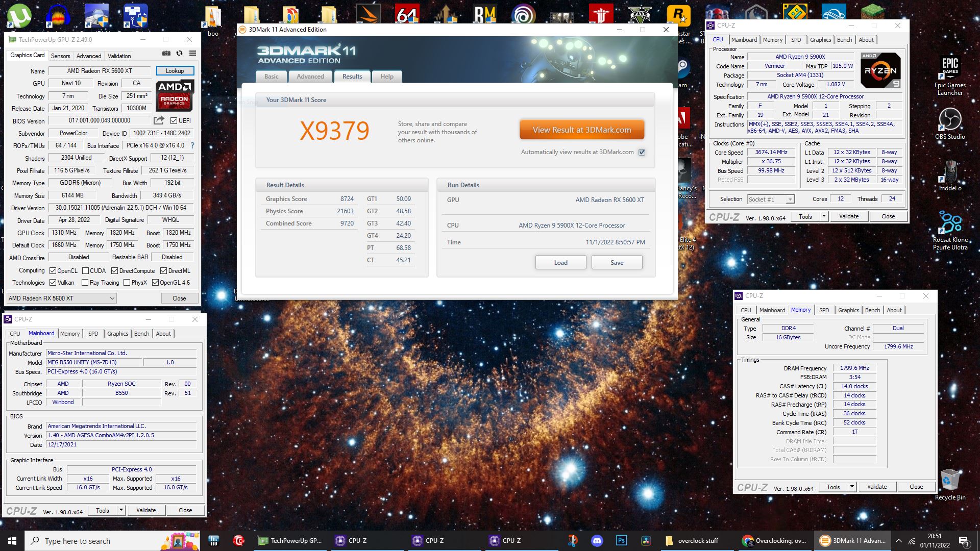Toggle the UEFI checkbox in GPU-Z

pyautogui.click(x=174, y=121)
